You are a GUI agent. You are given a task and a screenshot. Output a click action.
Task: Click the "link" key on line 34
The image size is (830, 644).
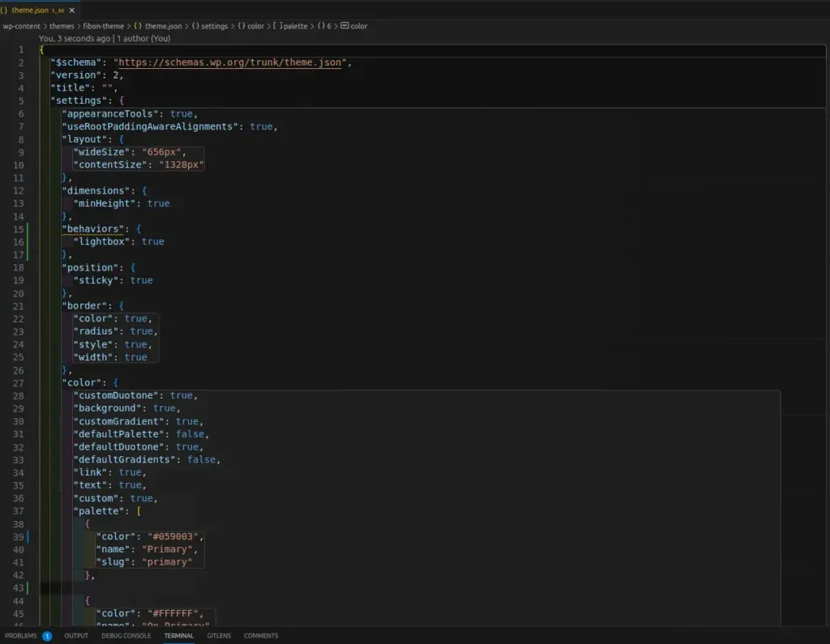point(90,472)
